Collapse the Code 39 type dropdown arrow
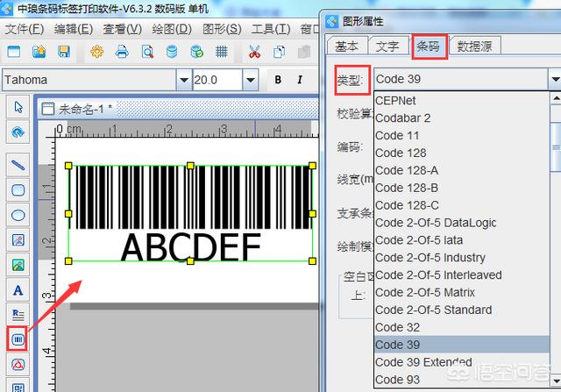Image resolution: width=561 pixels, height=392 pixels. [555, 79]
